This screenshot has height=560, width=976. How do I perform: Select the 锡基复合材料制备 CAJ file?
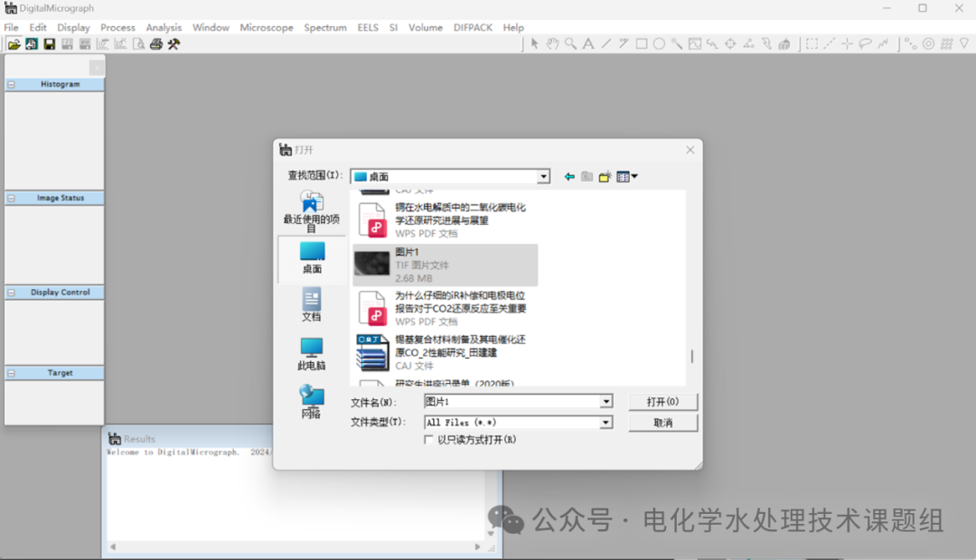[x=445, y=352]
